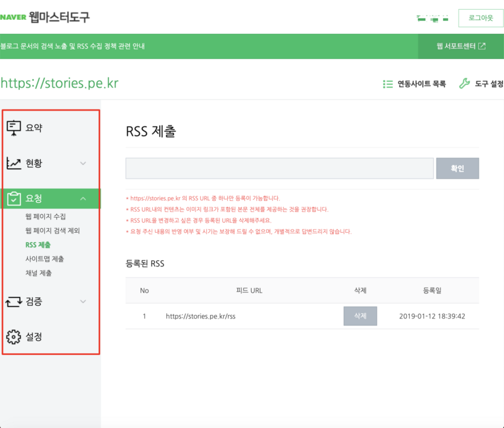Viewport: 504px width, 428px height.
Task: Expand the 현황 section chevron
Action: (83, 164)
